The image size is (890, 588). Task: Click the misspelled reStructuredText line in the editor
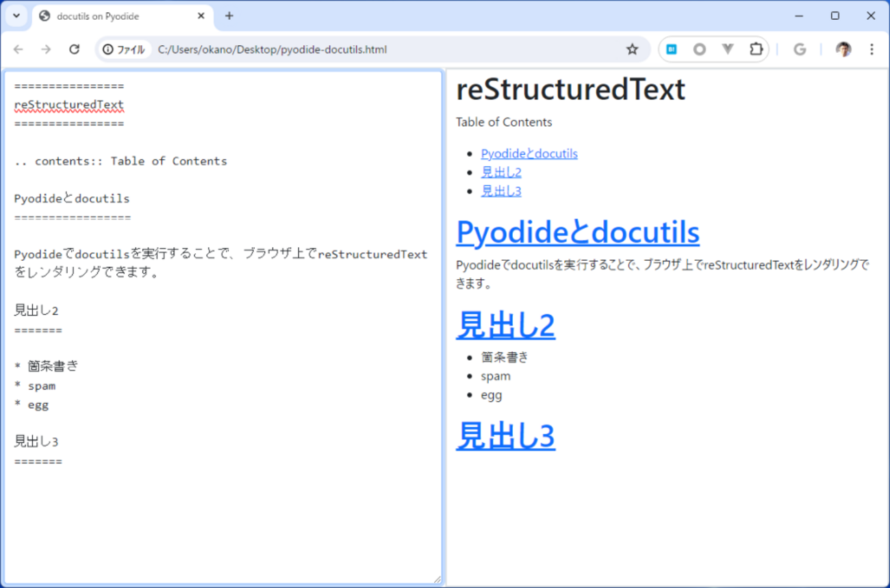click(68, 105)
